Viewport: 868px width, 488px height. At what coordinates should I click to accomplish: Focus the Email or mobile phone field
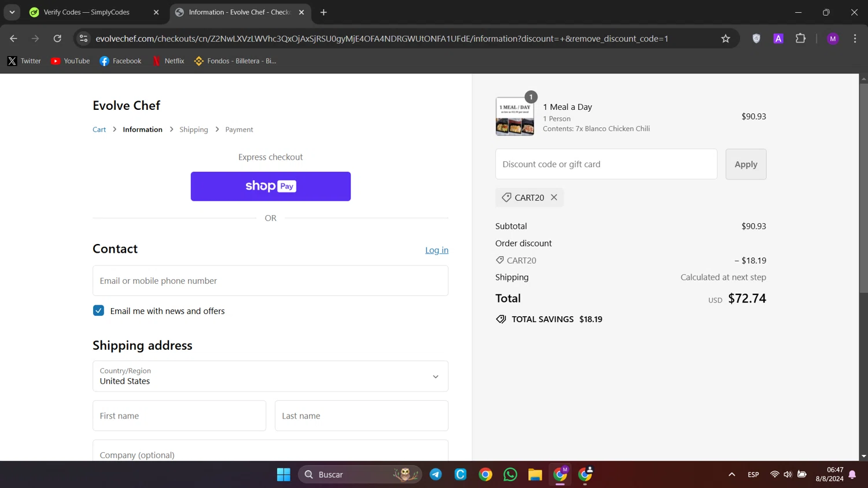coord(270,280)
